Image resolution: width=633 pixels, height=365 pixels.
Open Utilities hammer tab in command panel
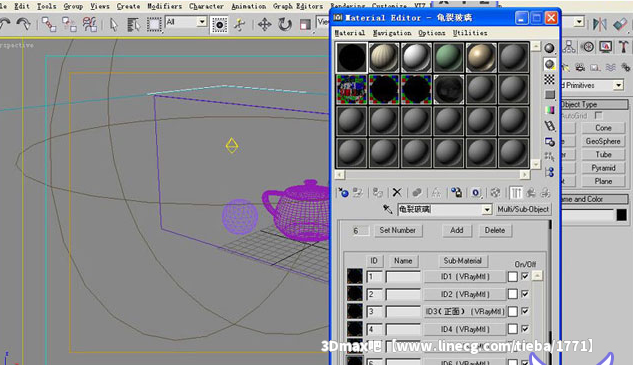coord(623,47)
